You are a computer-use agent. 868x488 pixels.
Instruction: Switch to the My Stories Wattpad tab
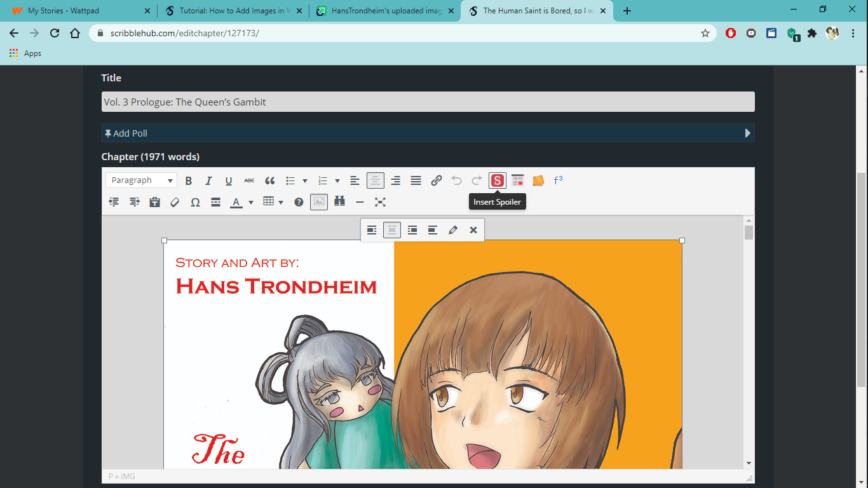pos(76,10)
